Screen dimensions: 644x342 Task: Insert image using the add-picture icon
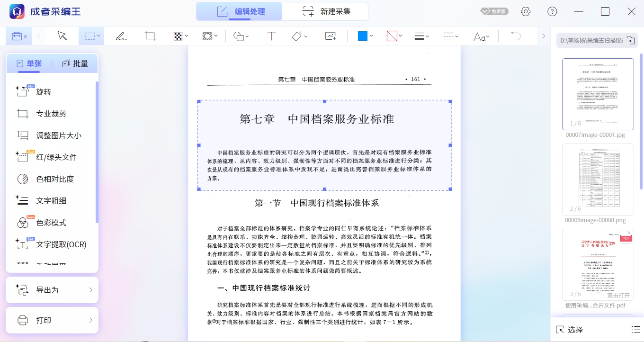[x=331, y=36]
